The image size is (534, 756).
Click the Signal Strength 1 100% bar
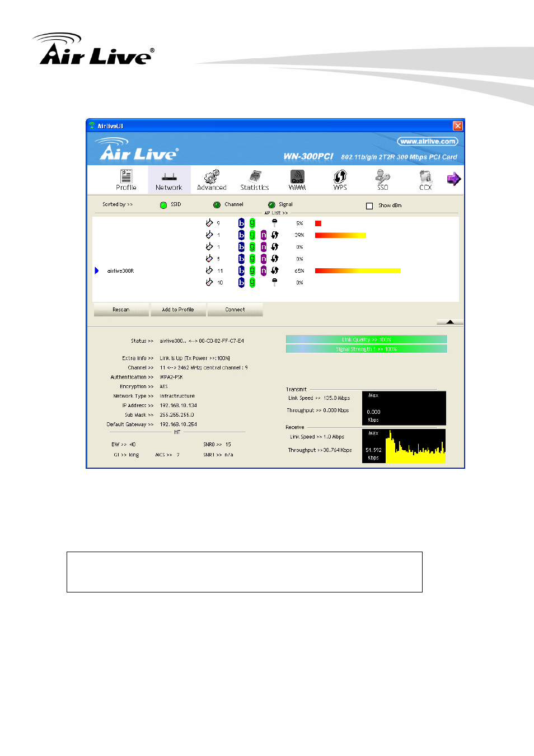367,349
